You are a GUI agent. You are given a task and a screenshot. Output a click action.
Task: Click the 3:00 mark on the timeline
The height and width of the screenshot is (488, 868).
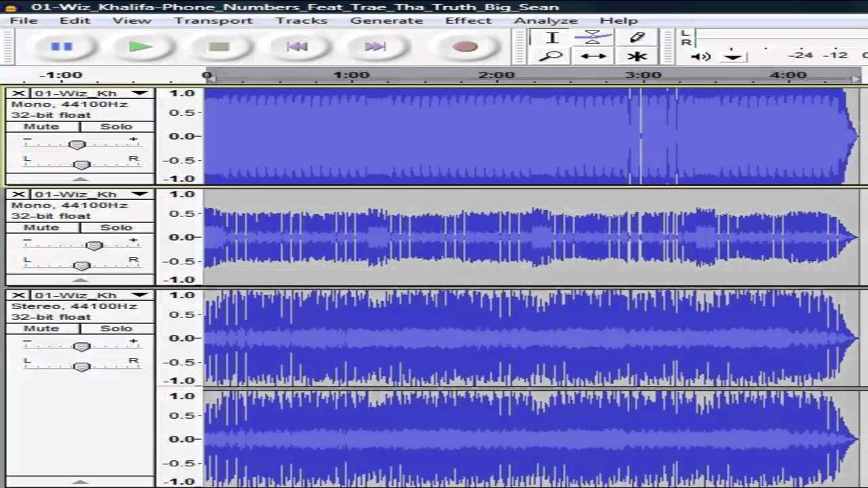pos(643,75)
